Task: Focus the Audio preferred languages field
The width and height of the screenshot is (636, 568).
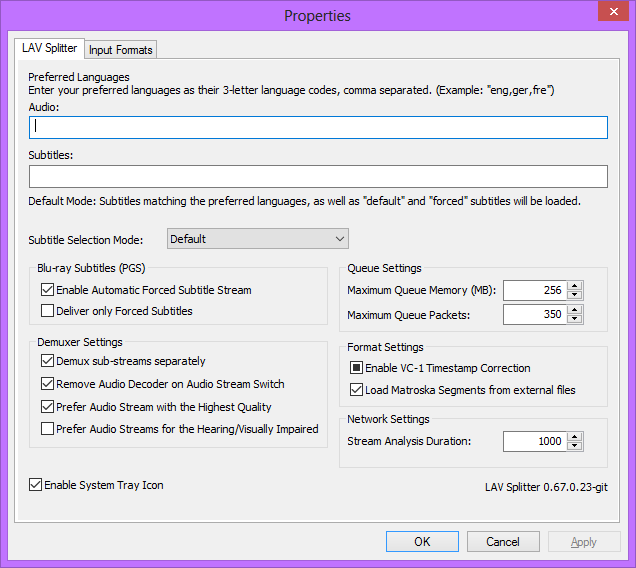Action: point(318,127)
